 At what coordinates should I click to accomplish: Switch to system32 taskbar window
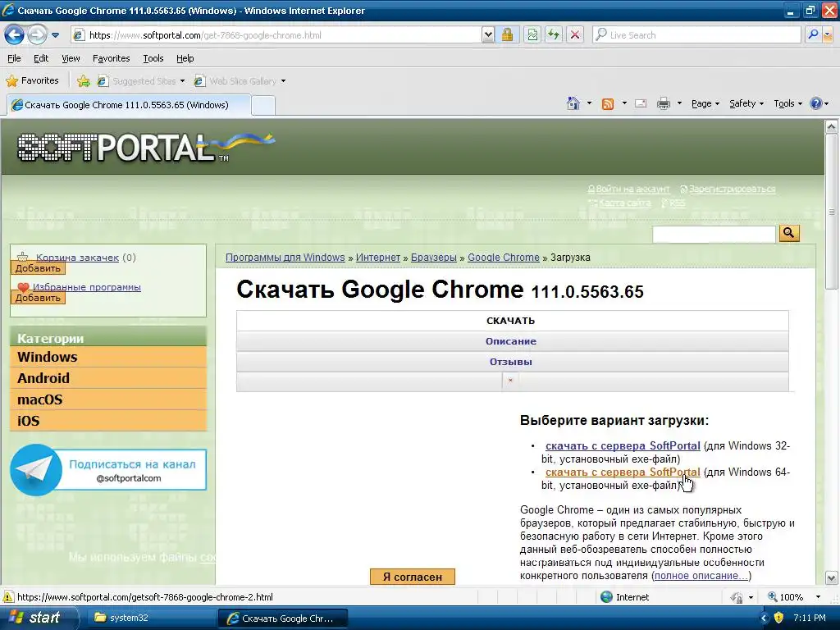(x=148, y=618)
